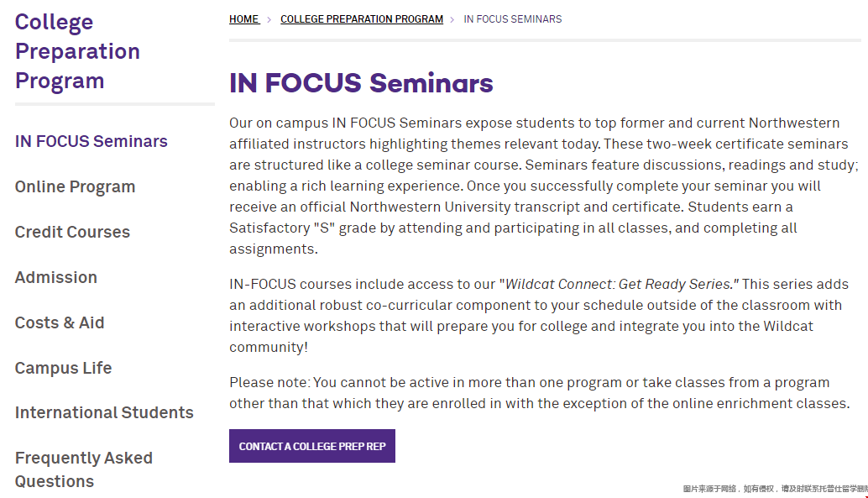Click the College Preparation Program sidebar title
868x498 pixels.
(x=77, y=51)
